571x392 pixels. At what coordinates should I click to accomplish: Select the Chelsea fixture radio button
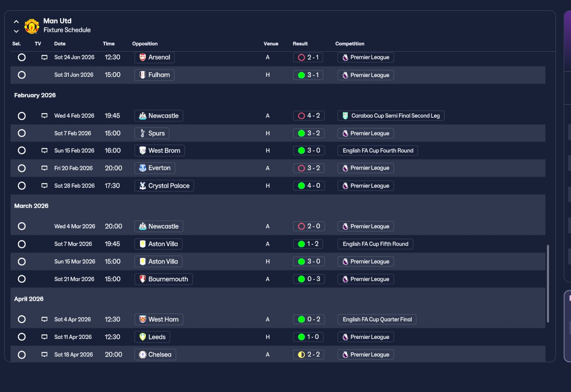(x=21, y=355)
